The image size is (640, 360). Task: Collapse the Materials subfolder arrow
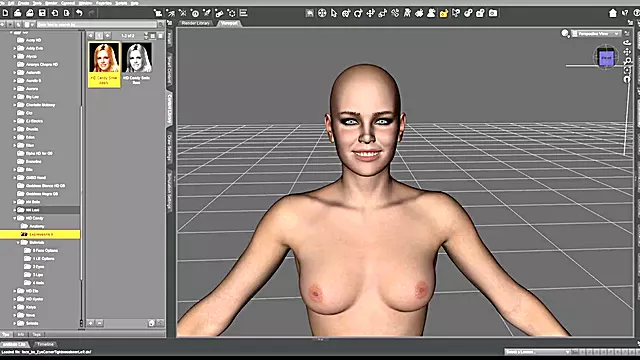coord(18,242)
